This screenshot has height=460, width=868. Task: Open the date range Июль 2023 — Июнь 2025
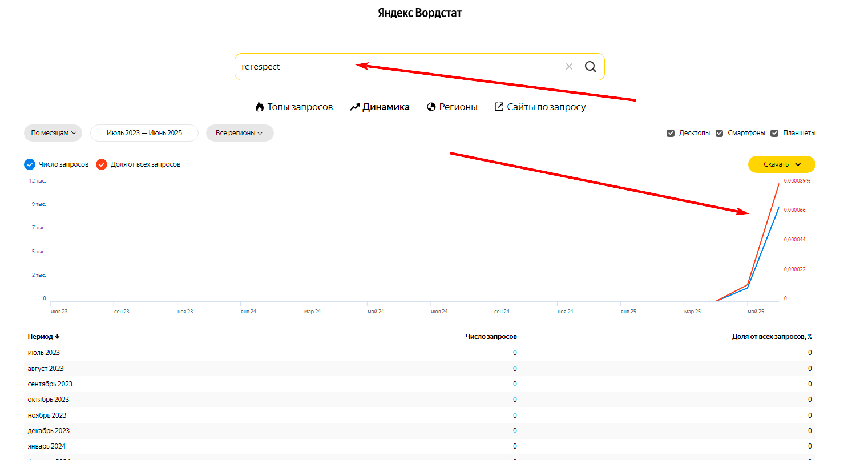point(144,133)
